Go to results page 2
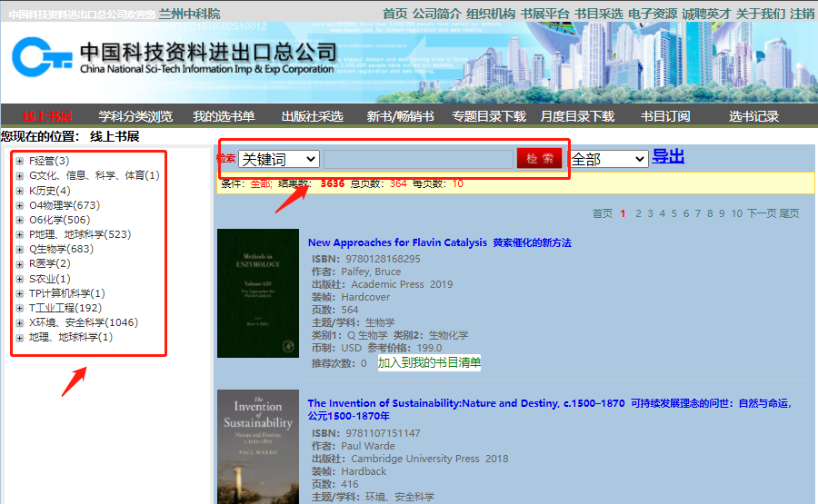The width and height of the screenshot is (818, 504). 638,213
